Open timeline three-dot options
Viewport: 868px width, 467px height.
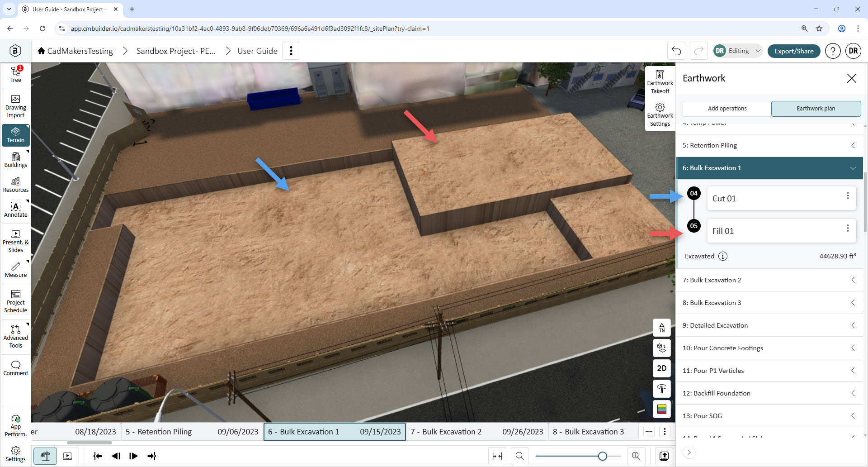pyautogui.click(x=665, y=432)
